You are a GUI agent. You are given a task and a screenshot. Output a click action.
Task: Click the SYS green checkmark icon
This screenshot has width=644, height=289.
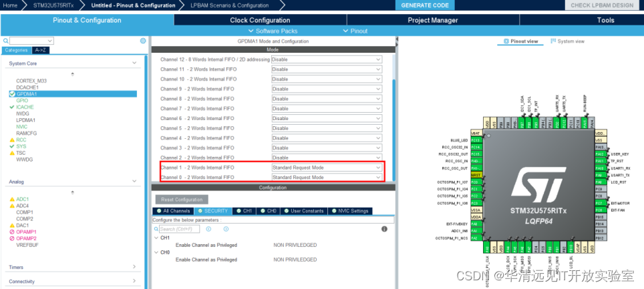[x=12, y=147]
